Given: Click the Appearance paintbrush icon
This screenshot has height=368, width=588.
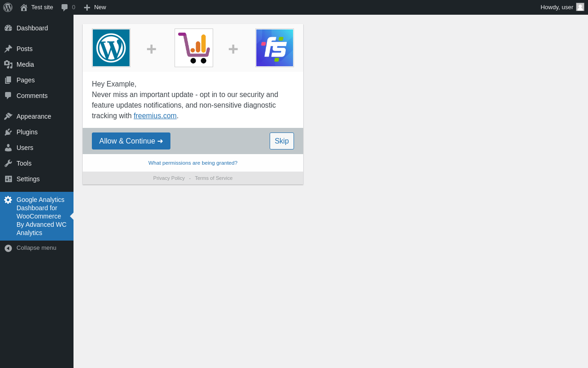Looking at the screenshot, I should click(x=8, y=116).
